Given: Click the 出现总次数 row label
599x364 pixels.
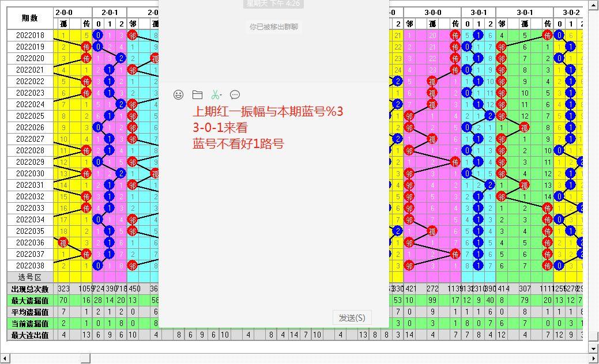Looking at the screenshot, I should (30, 289).
